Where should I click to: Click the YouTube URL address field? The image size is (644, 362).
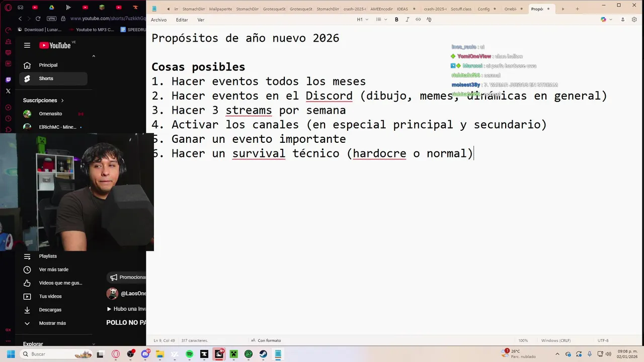pos(108,19)
